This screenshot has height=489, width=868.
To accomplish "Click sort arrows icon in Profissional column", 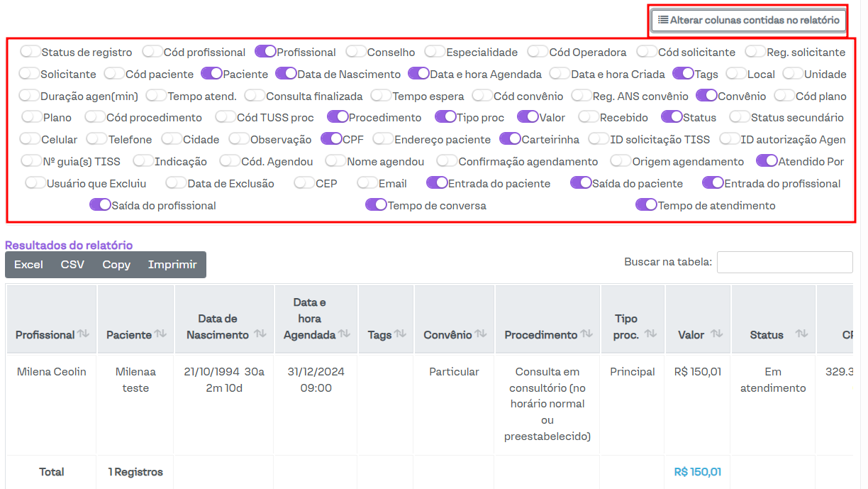I will point(83,334).
